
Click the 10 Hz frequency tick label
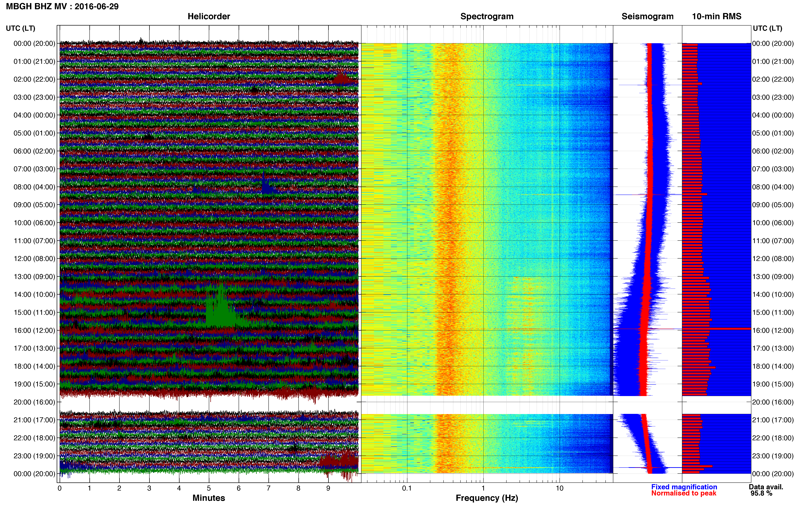[x=559, y=488]
